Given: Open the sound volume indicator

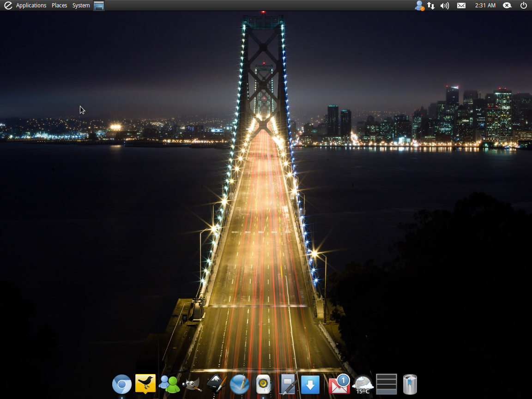Looking at the screenshot, I should point(444,6).
